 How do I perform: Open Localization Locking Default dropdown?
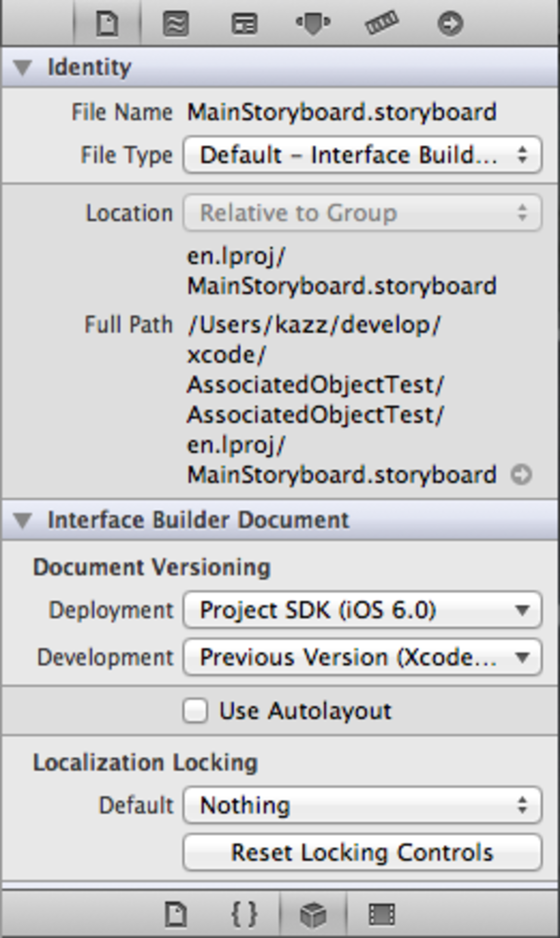coord(362,805)
